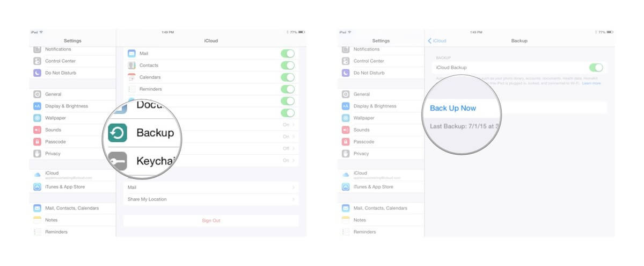
Task: Toggle the iCloud Backup switch
Action: (x=596, y=68)
